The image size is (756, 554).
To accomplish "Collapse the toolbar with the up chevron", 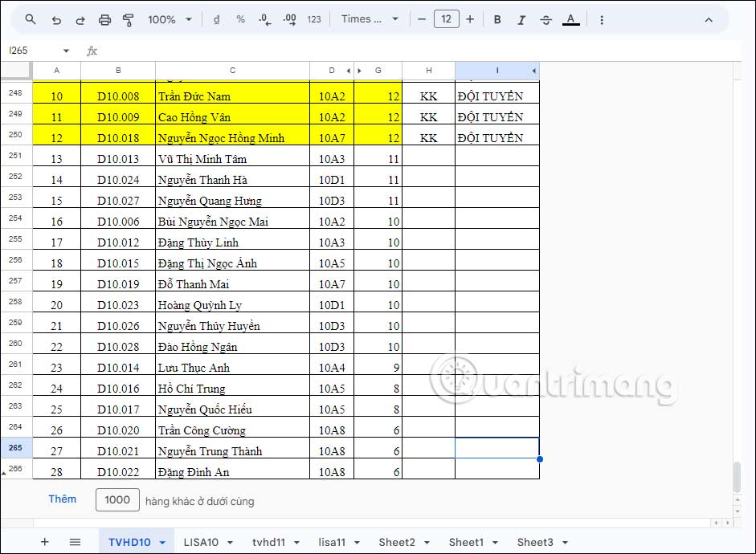I will tap(709, 20).
